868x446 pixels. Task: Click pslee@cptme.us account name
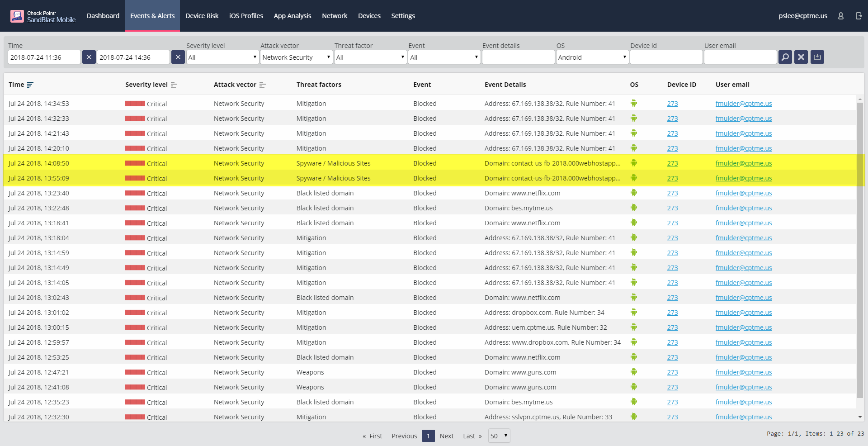[803, 16]
